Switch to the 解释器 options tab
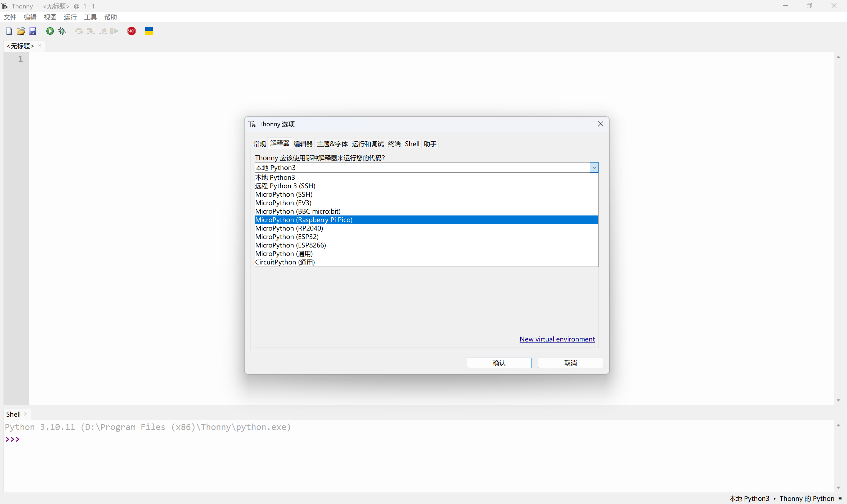 [280, 143]
